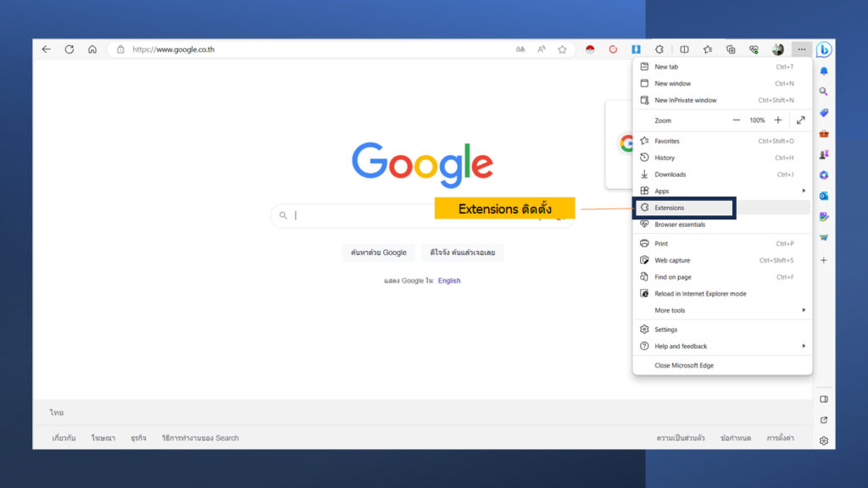Add page to favorites with star icon
This screenshot has width=868, height=488.
point(563,49)
